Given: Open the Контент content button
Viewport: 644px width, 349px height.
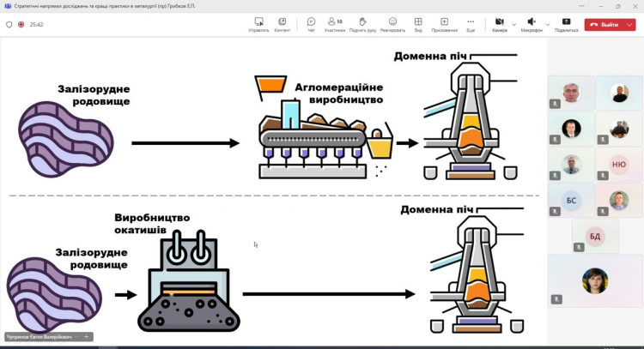Looking at the screenshot, I should pos(282,24).
